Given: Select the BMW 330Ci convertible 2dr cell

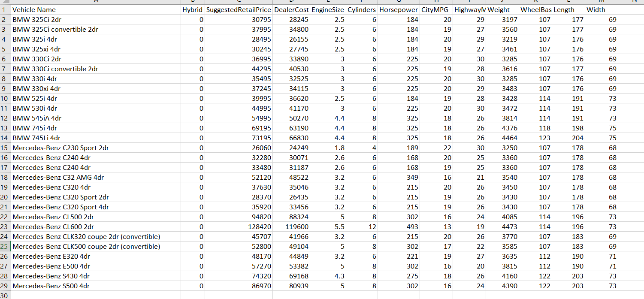Looking at the screenshot, I should (96, 69).
